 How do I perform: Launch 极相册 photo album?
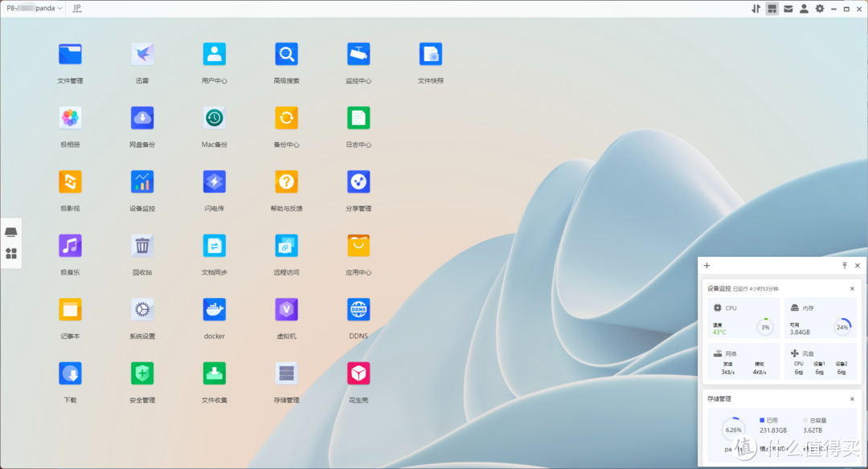point(70,118)
